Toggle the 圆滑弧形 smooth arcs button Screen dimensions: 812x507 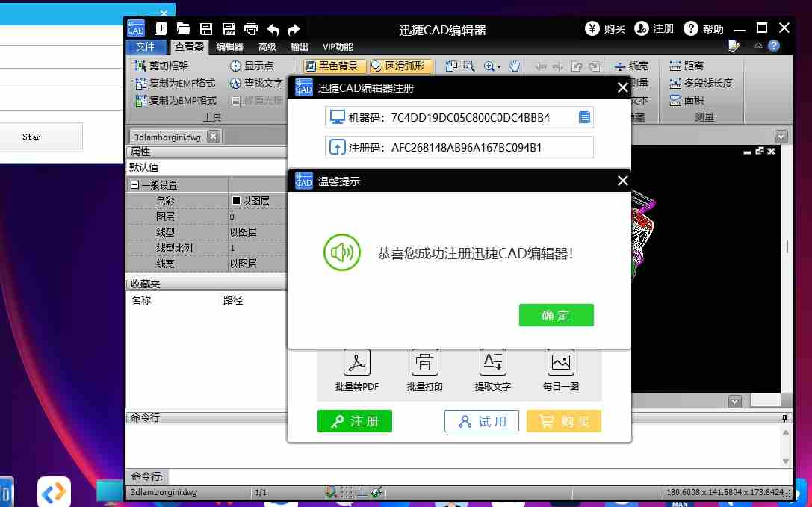coord(401,66)
